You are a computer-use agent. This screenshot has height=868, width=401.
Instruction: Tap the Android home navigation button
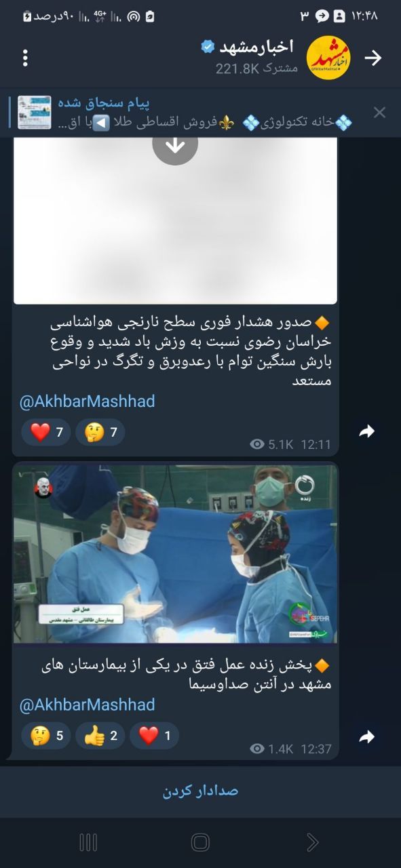[x=200, y=842]
